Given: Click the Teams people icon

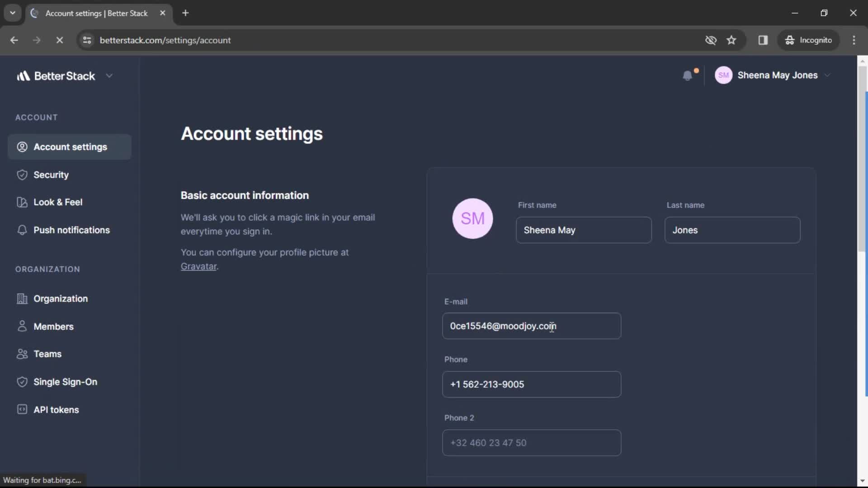Looking at the screenshot, I should pos(22,354).
